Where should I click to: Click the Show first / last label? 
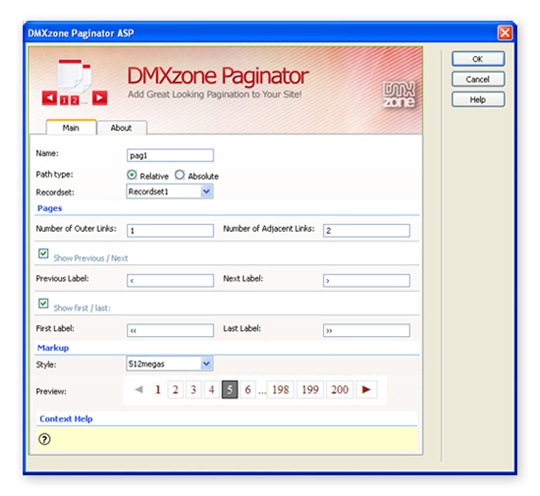pyautogui.click(x=82, y=308)
